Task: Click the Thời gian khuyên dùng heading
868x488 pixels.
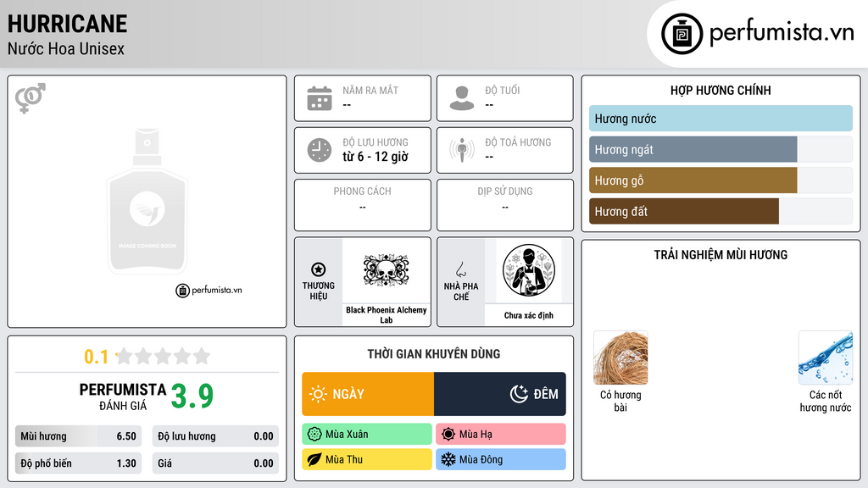Action: click(x=434, y=354)
